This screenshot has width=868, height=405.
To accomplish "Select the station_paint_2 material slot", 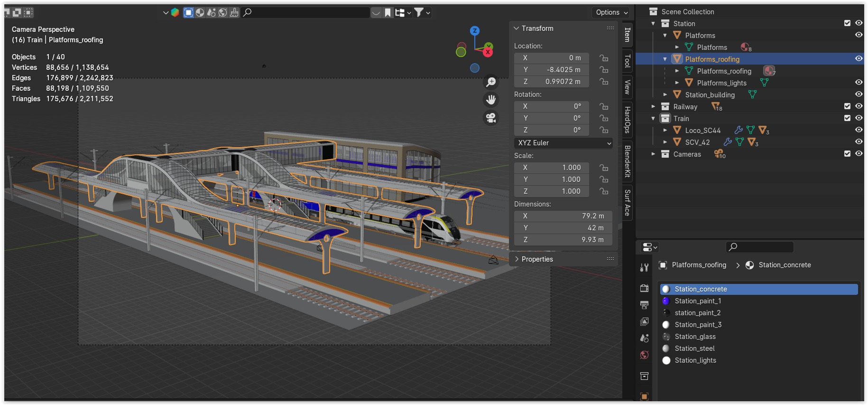I will pyautogui.click(x=759, y=313).
